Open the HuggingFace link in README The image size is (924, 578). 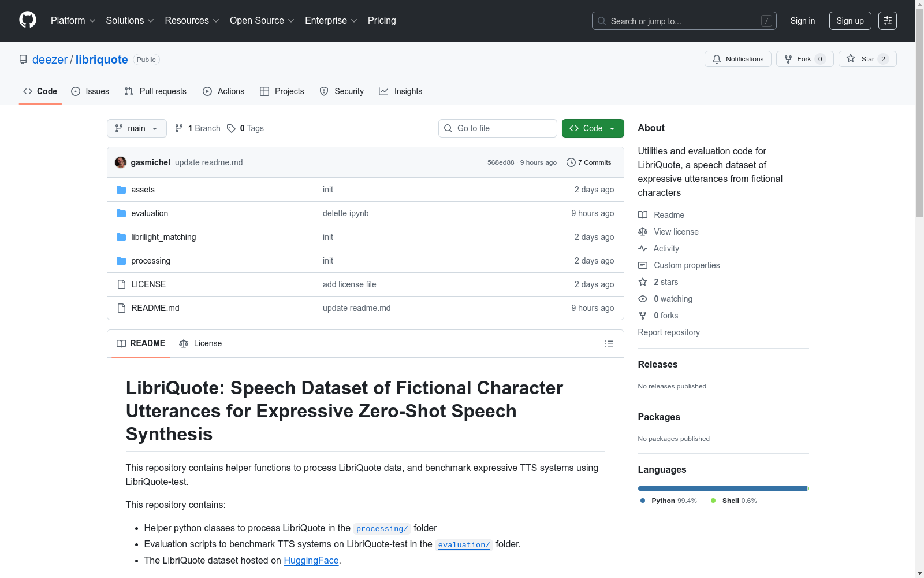click(311, 560)
